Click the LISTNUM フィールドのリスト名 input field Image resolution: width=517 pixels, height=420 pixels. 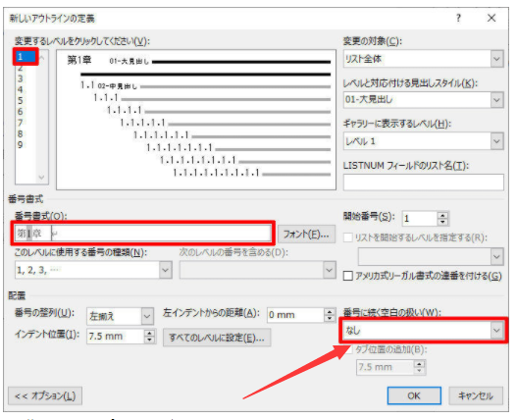coord(424,183)
